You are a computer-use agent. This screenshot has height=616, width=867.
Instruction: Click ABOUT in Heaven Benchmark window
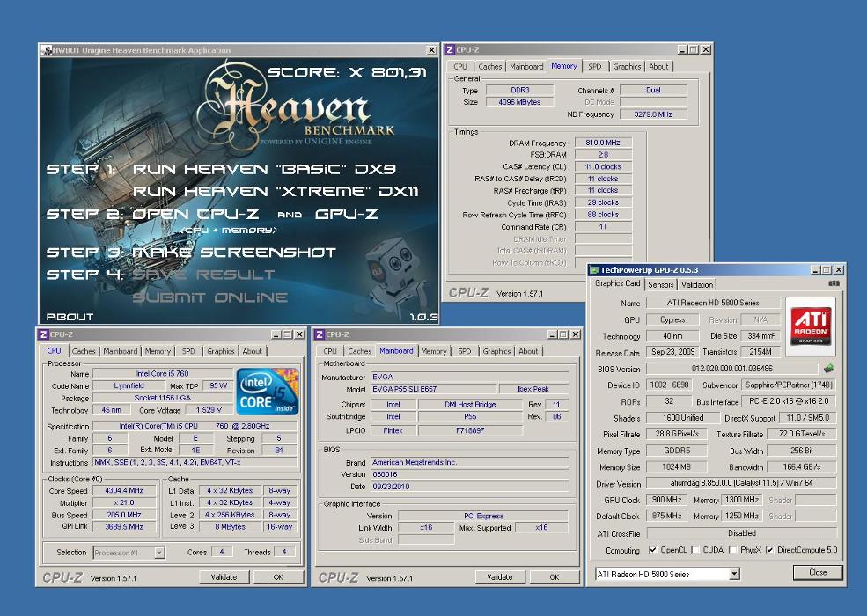70,317
